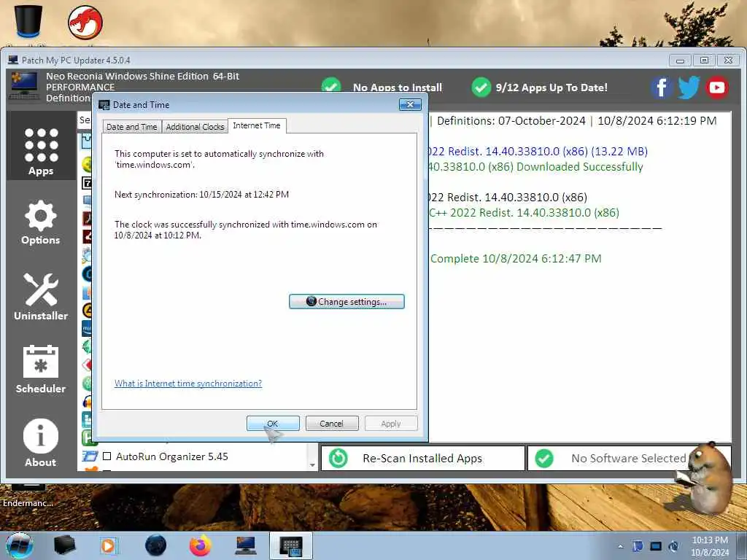Launch Firefox from the taskbar

click(x=201, y=545)
